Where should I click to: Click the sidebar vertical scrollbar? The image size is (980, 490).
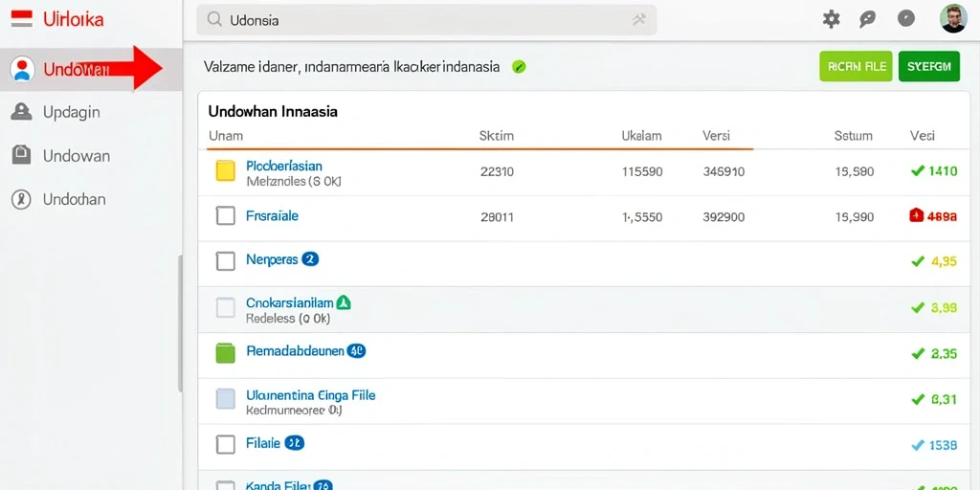tap(181, 323)
